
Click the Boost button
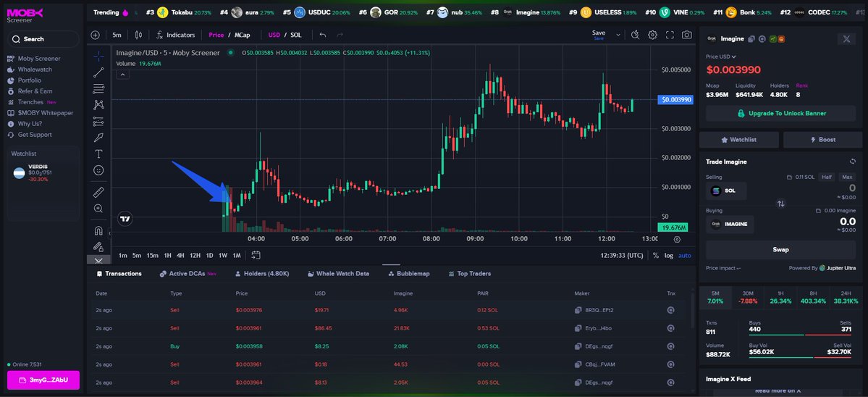coord(822,140)
